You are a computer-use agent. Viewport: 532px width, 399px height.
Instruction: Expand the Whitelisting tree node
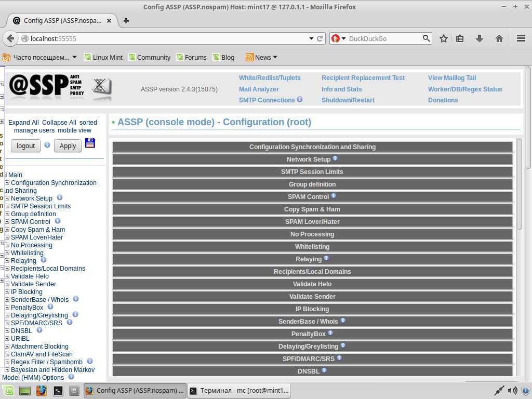(x=7, y=253)
